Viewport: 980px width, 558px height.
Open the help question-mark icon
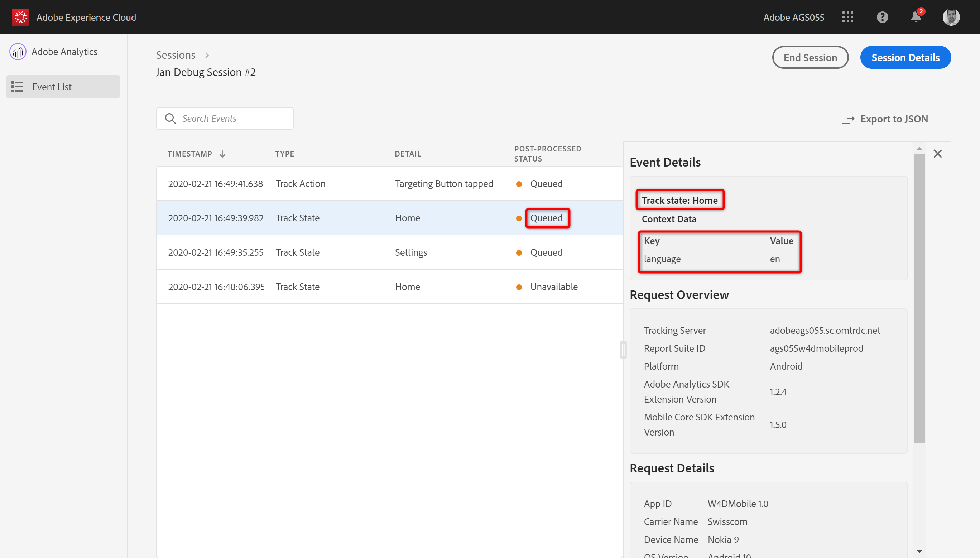tap(882, 17)
